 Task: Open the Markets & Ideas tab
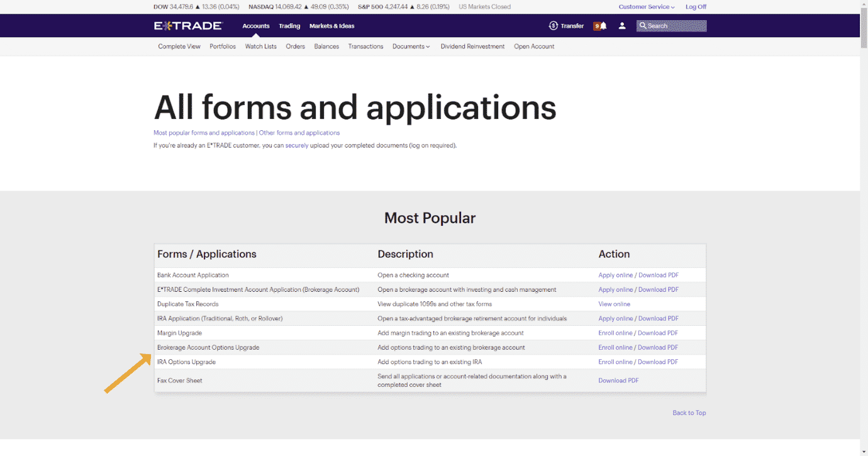(x=332, y=26)
